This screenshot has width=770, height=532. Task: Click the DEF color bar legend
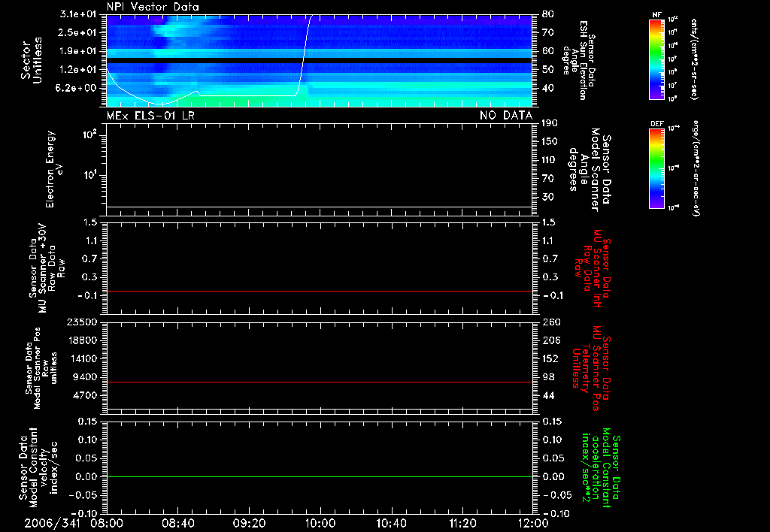coord(656,168)
